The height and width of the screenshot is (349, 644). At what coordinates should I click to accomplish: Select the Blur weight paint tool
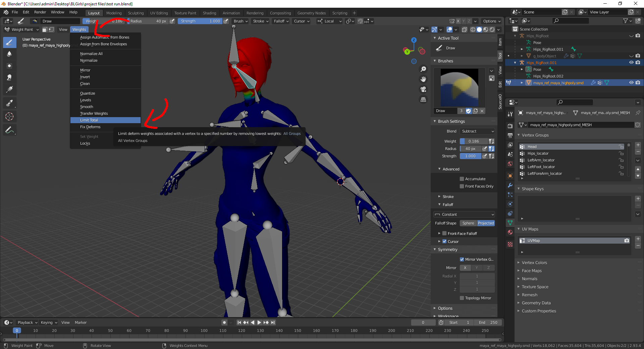coord(9,54)
